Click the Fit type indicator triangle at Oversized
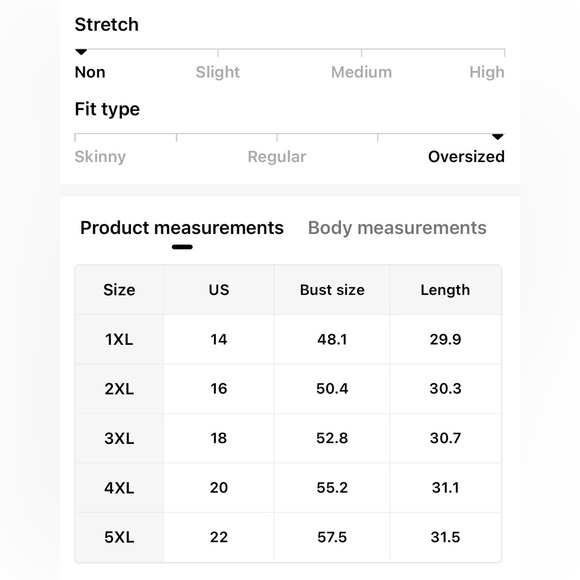The image size is (580, 580). (x=498, y=137)
